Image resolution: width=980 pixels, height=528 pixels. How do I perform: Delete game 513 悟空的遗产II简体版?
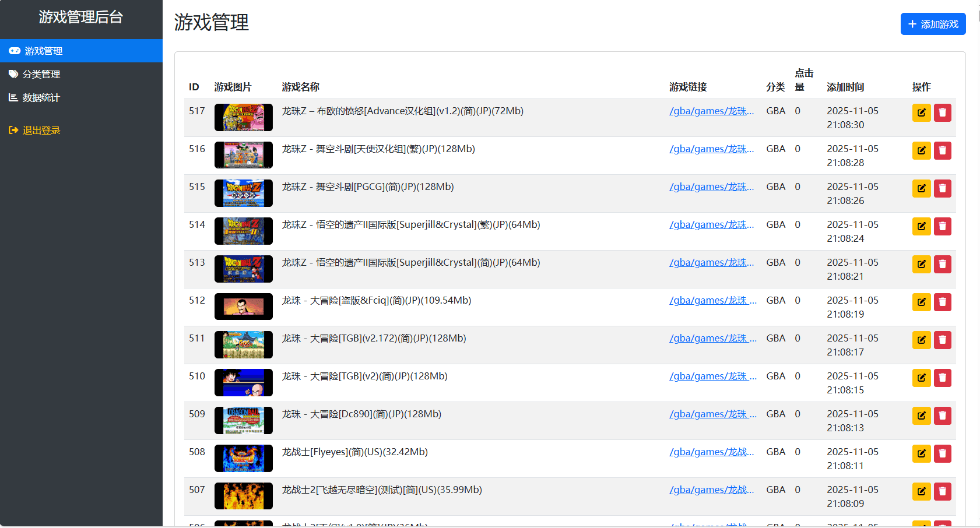(x=943, y=264)
